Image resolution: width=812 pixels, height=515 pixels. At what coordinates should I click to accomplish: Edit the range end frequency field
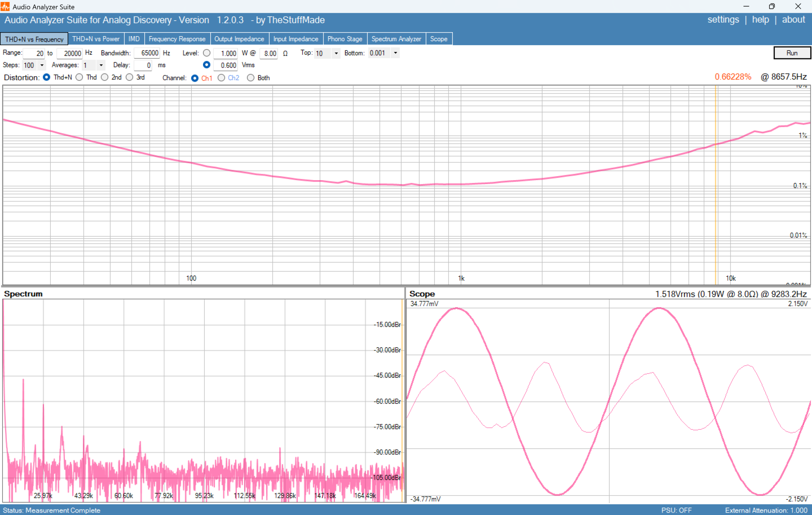(69, 53)
